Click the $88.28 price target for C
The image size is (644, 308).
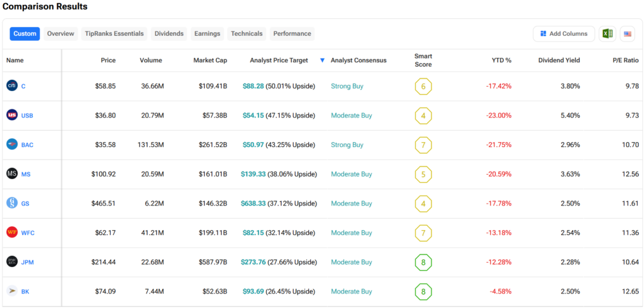tap(253, 86)
